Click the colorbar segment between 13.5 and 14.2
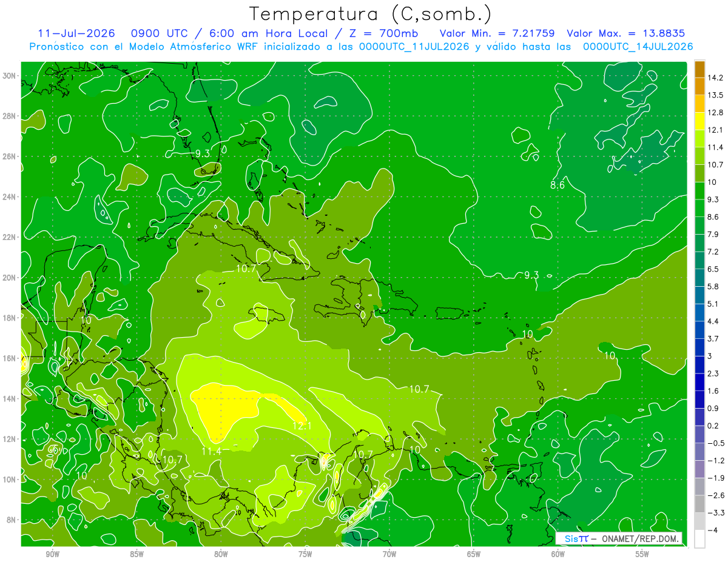 [699, 87]
